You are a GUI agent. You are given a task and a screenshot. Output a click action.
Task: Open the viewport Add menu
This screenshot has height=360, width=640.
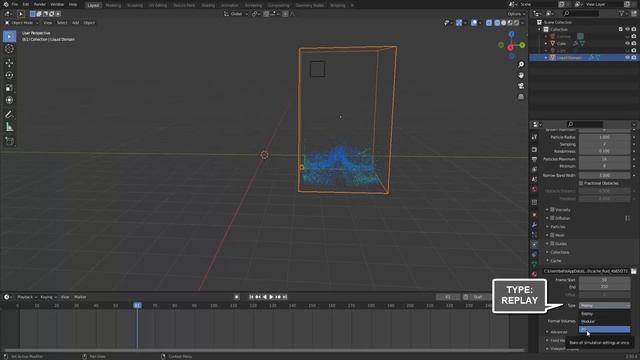(76, 23)
